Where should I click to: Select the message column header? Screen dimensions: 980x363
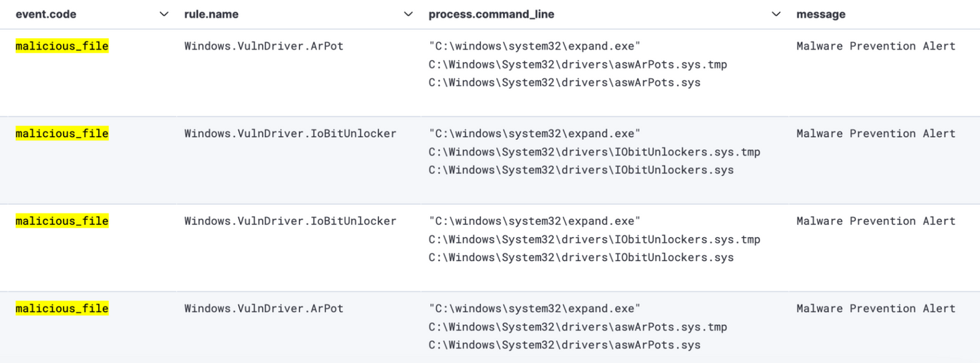pyautogui.click(x=821, y=14)
